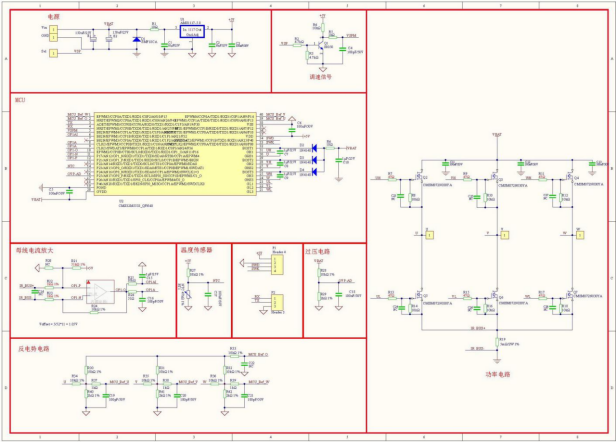
Task: Click the 电源 section title
Action: [53, 17]
